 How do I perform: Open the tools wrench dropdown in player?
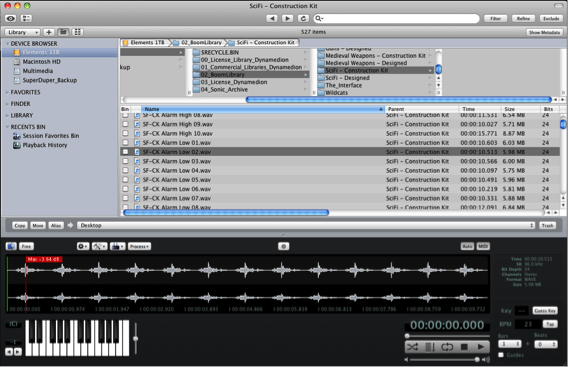(99, 246)
